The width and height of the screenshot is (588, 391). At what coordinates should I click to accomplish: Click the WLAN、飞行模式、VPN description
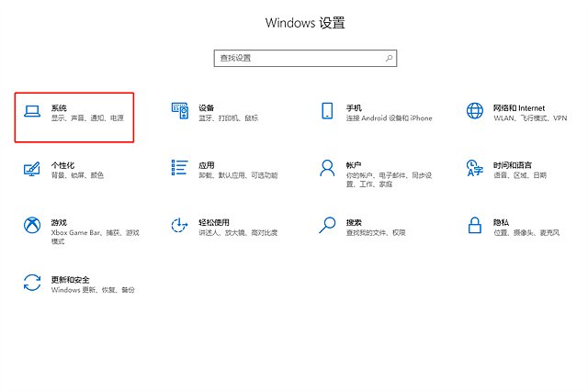tap(530, 118)
